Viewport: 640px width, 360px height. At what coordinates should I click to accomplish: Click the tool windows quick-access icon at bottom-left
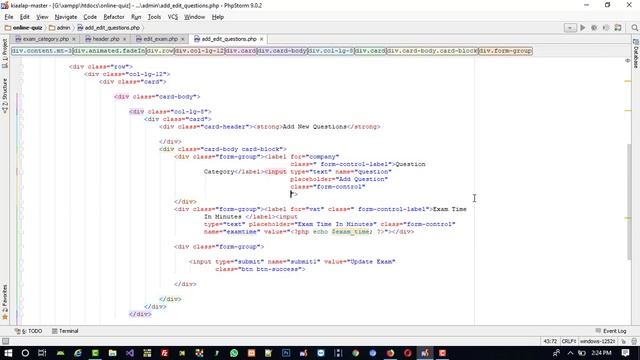point(5,341)
